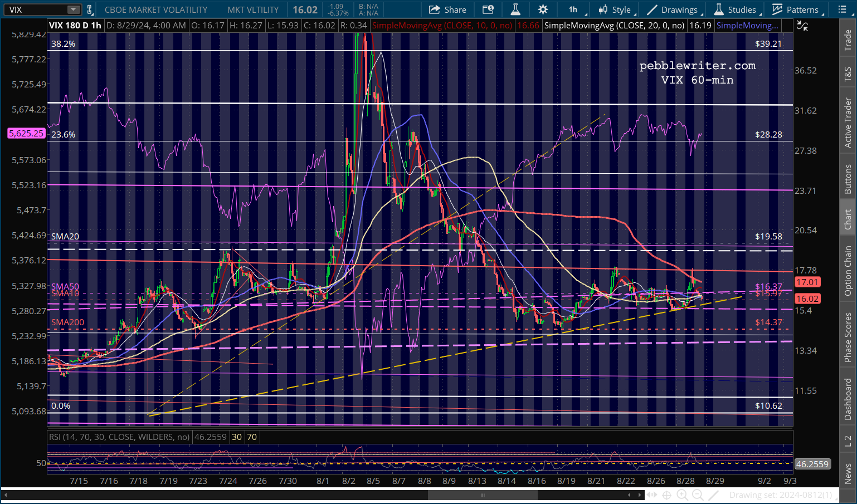Image resolution: width=857 pixels, height=504 pixels.
Task: Open chart settings gear icon
Action: (x=543, y=9)
